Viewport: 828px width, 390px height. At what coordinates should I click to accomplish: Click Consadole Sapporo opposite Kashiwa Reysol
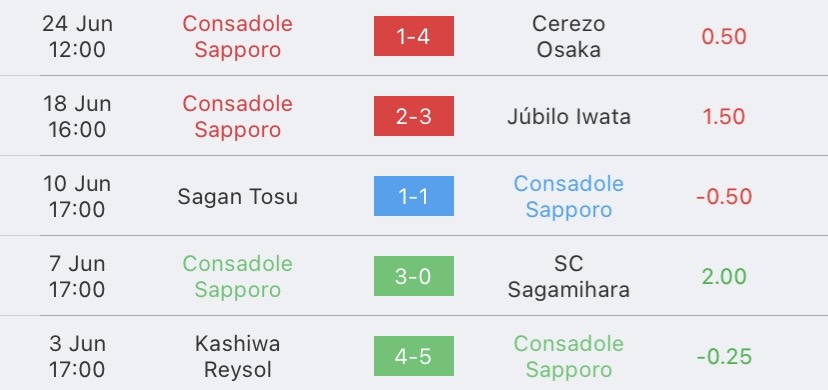point(569,357)
